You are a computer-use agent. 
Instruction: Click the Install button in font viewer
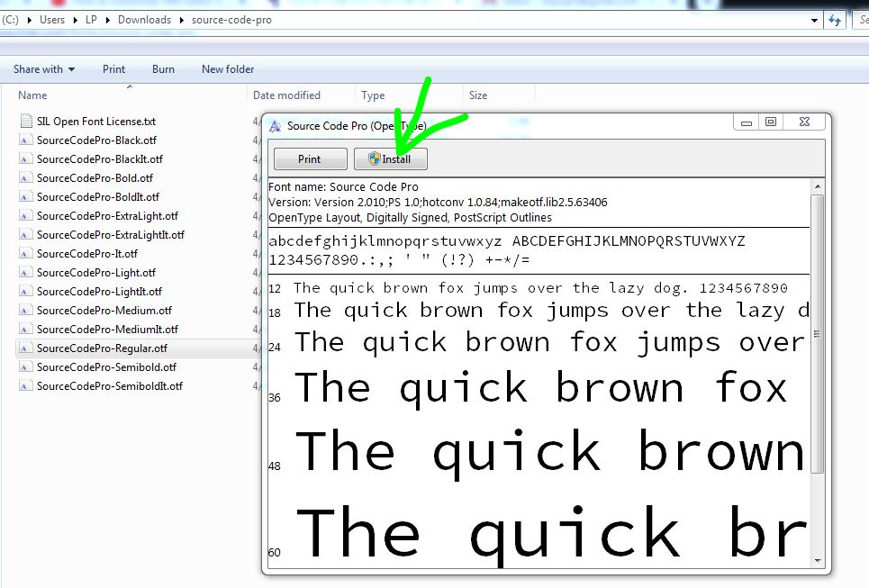click(390, 159)
